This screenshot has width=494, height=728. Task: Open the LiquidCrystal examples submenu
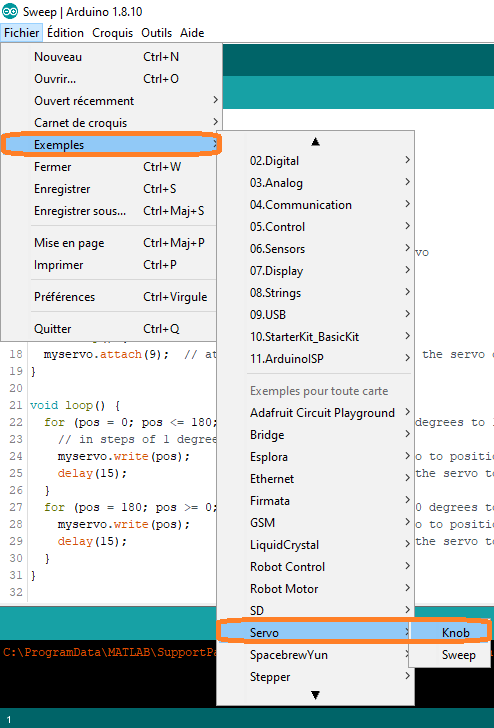[x=316, y=545]
